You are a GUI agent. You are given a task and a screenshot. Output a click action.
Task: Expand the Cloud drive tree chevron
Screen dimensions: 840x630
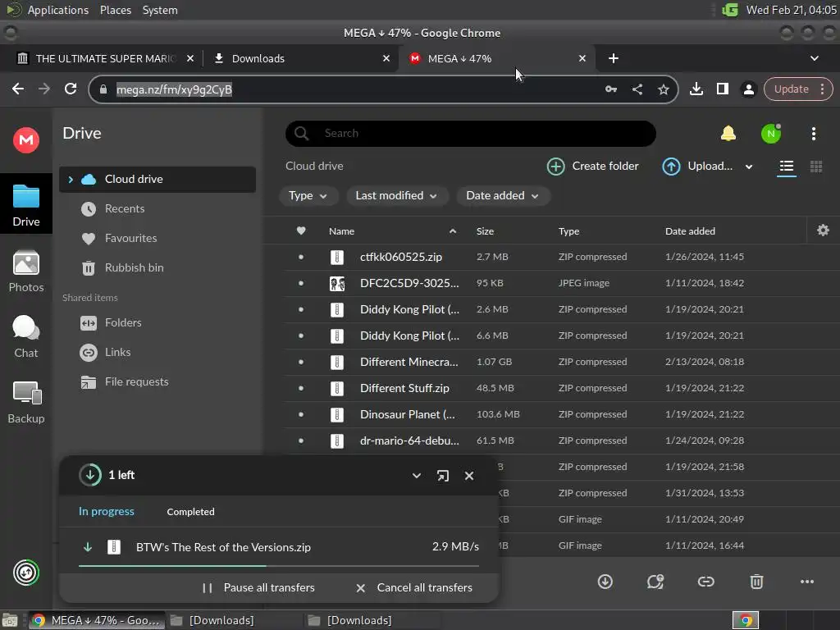71,180
